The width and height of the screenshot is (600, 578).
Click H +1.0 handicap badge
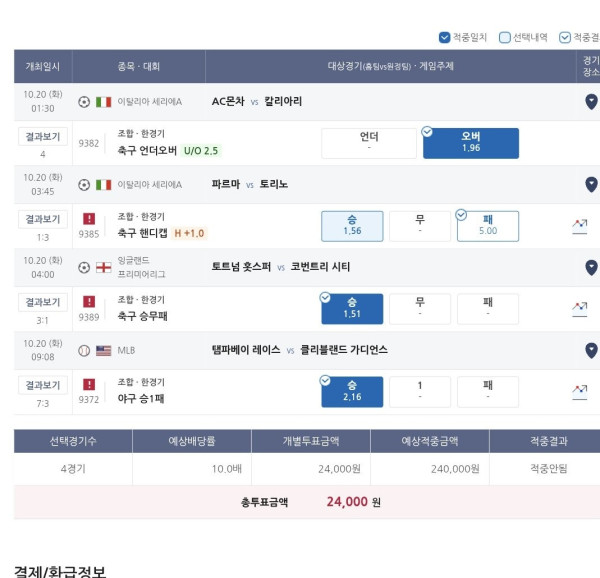[x=189, y=233]
